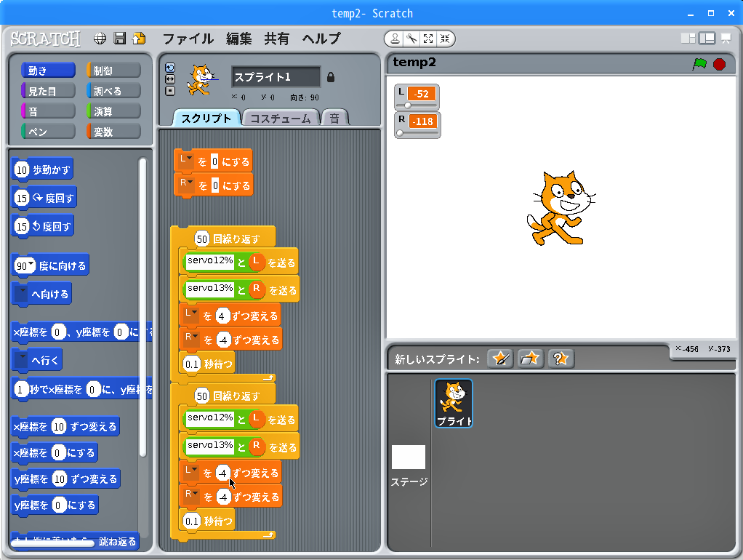Click the clockwise 15 度回す block
The image size is (743, 560).
(x=44, y=198)
